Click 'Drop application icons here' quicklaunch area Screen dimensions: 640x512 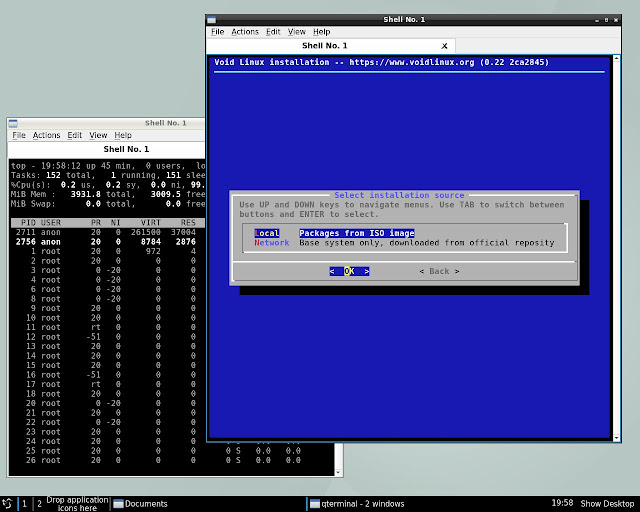77,504
